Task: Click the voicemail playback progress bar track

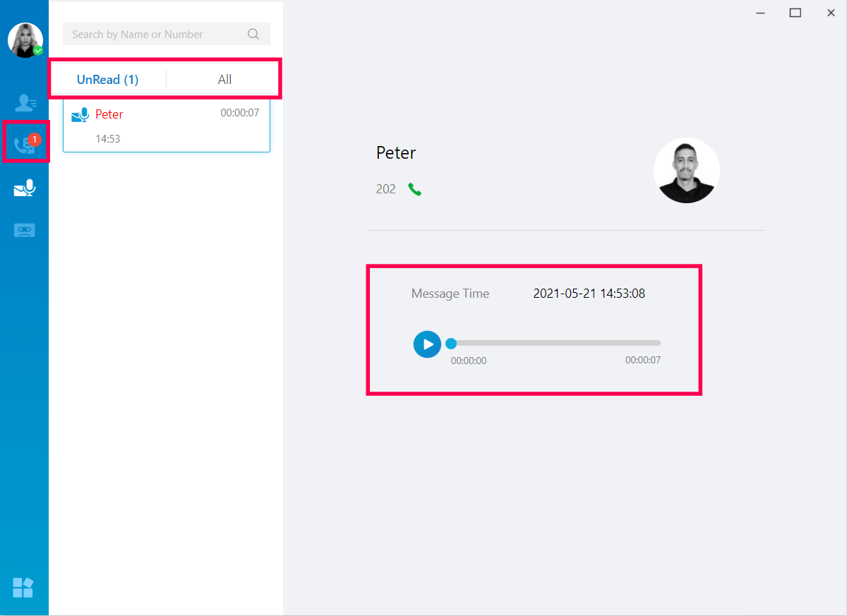Action: (555, 343)
